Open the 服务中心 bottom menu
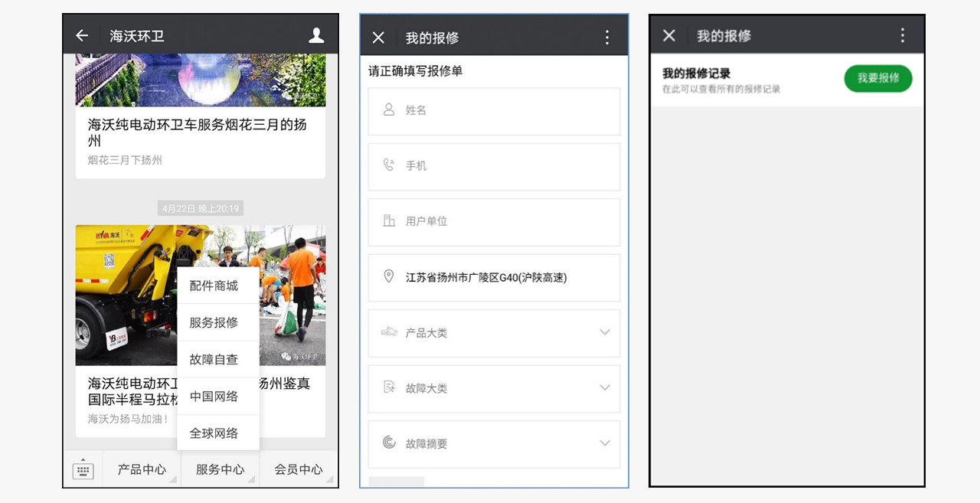The width and height of the screenshot is (980, 503). (x=220, y=469)
